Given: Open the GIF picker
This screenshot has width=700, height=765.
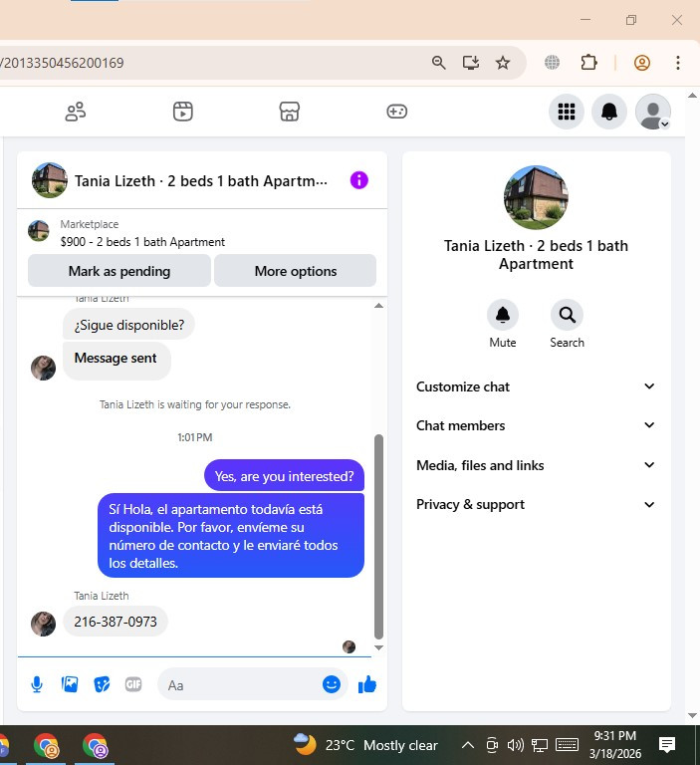Looking at the screenshot, I should point(133,684).
